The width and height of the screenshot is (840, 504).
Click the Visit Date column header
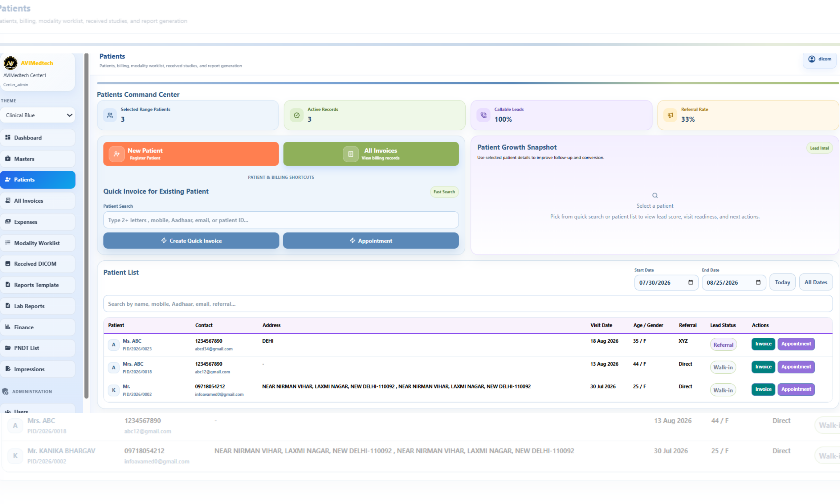point(601,325)
